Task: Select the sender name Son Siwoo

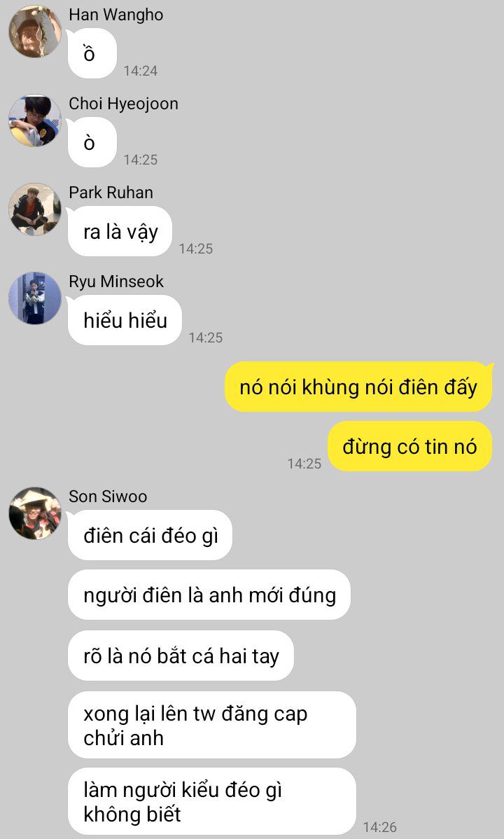Action: tap(108, 497)
